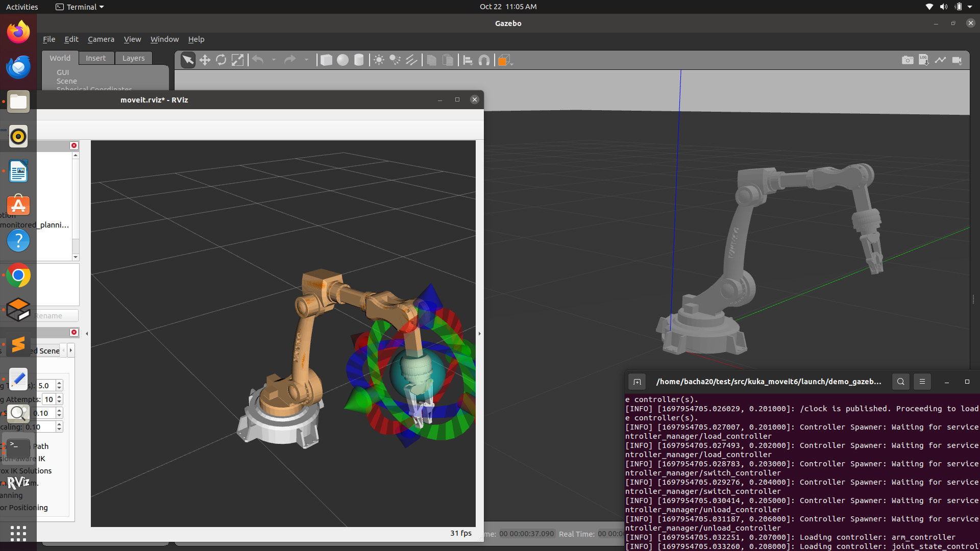Add a point light in Gazebo

(x=379, y=60)
